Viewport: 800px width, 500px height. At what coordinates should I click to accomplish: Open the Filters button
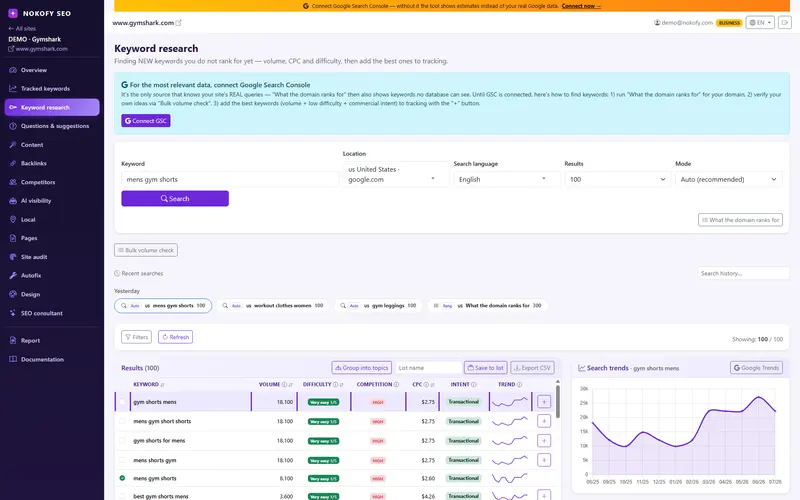point(136,337)
